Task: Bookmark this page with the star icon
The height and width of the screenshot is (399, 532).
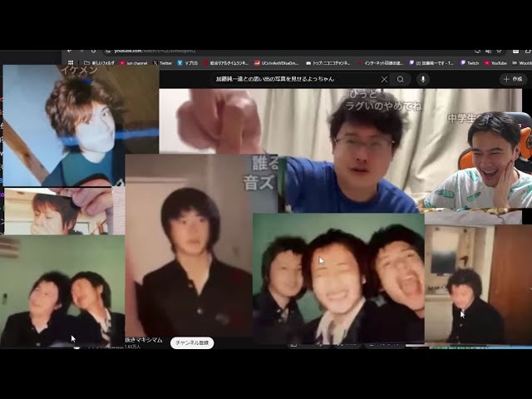Action: (x=499, y=52)
